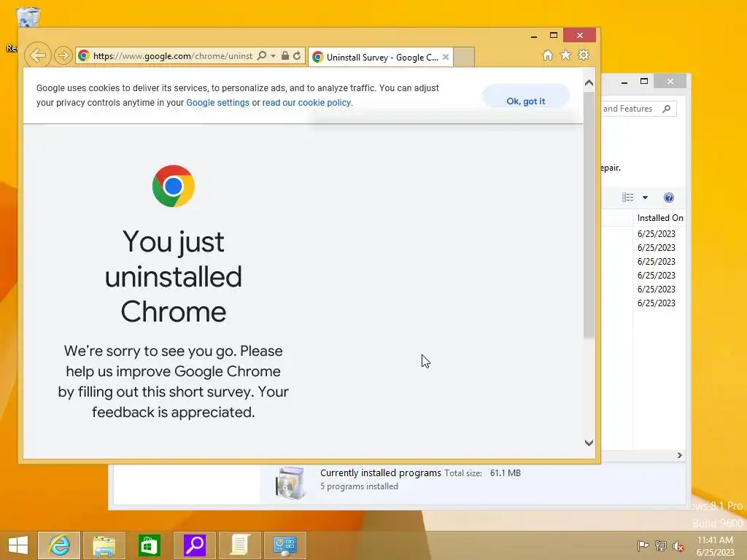The height and width of the screenshot is (560, 747).
Task: Minimize the Programs and Features window
Action: click(624, 82)
